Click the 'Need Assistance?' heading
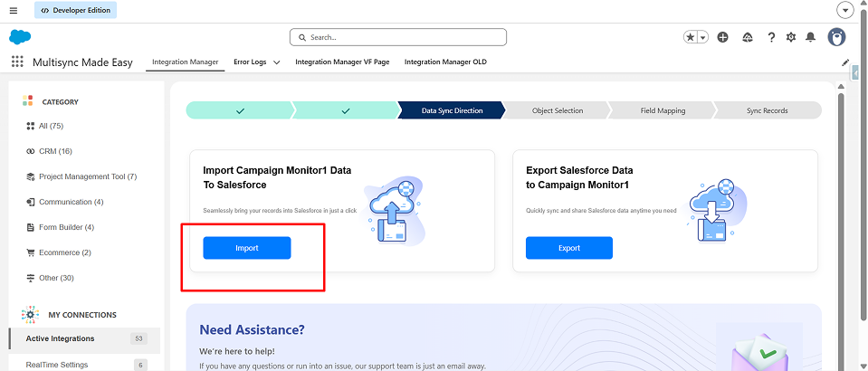The image size is (868, 371). 252,330
